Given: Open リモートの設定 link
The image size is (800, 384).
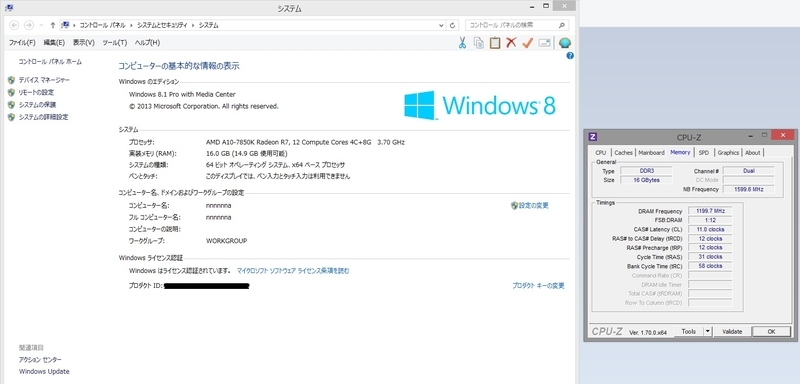Looking at the screenshot, I should point(36,92).
